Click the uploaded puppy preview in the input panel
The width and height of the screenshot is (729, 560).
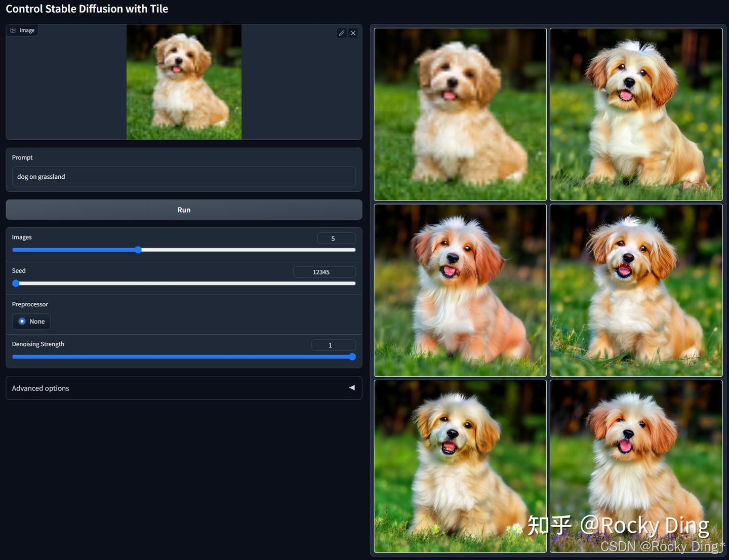point(184,82)
